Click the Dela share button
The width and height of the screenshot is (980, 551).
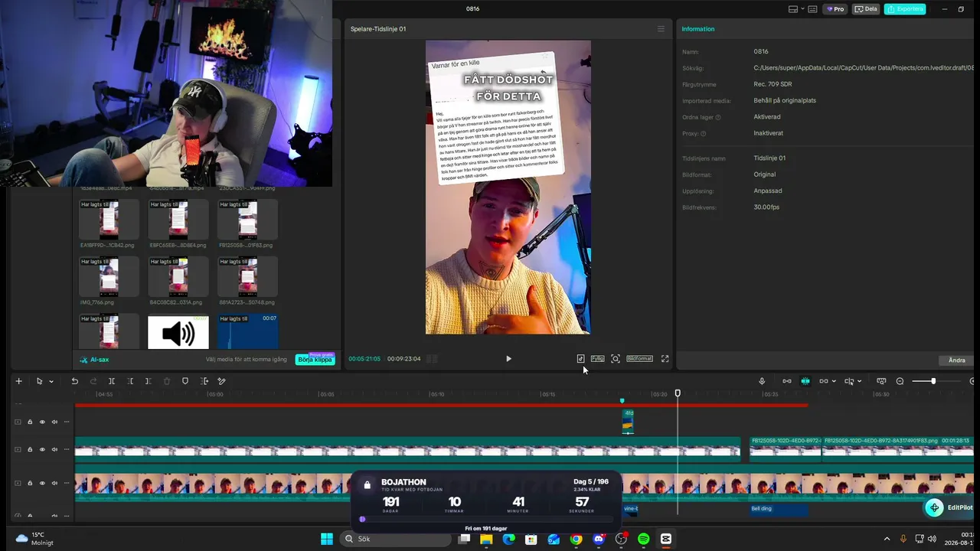866,9
